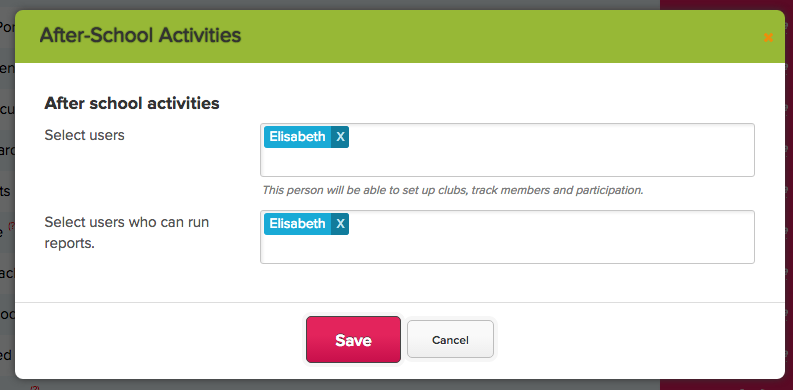Remove Elisabeth from the Select users field
Screen dimensions: 793x390
(x=340, y=137)
